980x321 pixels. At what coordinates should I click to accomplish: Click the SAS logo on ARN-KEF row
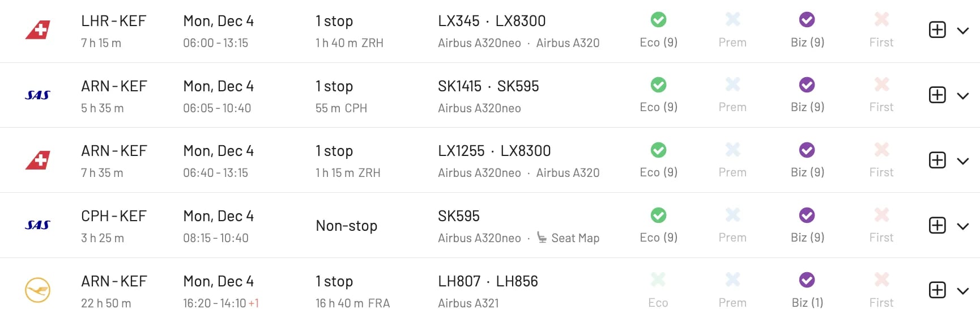(37, 95)
